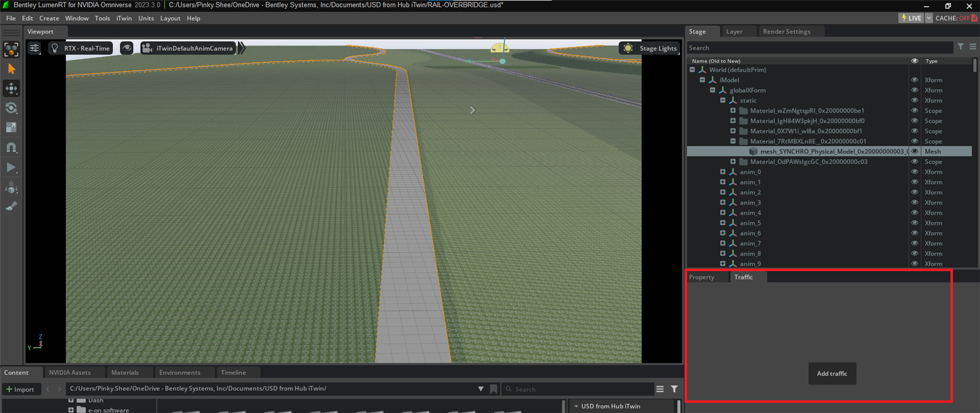Click the selection mode icon in left toolbar
Screen dimensions: 980x413
pyautogui.click(x=11, y=49)
